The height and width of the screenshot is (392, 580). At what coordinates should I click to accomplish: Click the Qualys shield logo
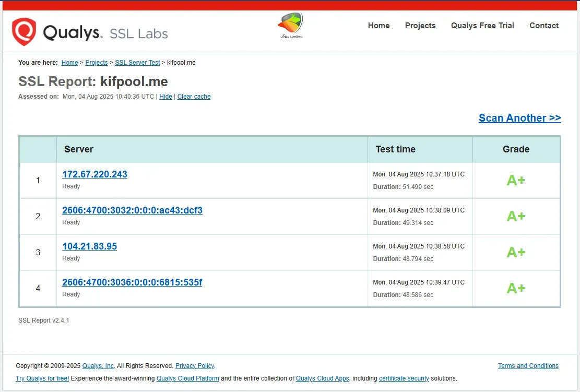(24, 32)
